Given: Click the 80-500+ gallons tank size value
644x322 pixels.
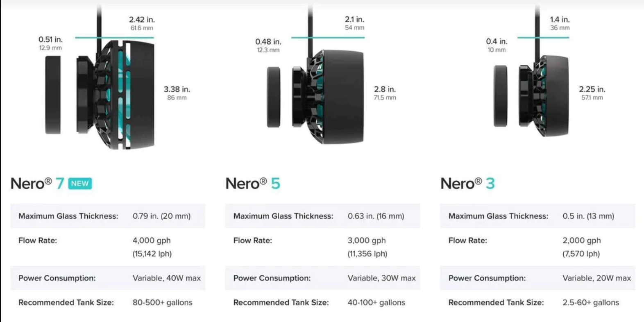Looking at the screenshot, I should coord(162,302).
